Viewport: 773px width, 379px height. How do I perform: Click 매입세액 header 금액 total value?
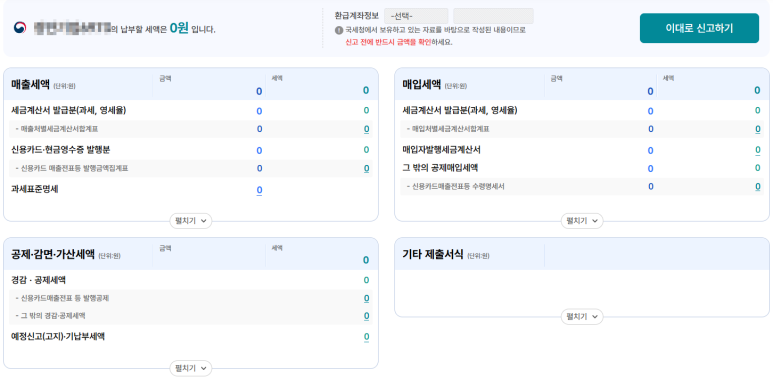tap(650, 91)
